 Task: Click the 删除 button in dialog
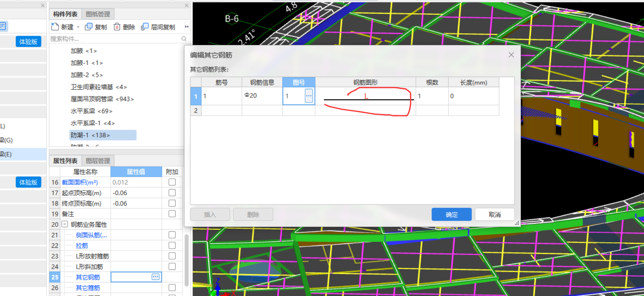(x=253, y=214)
